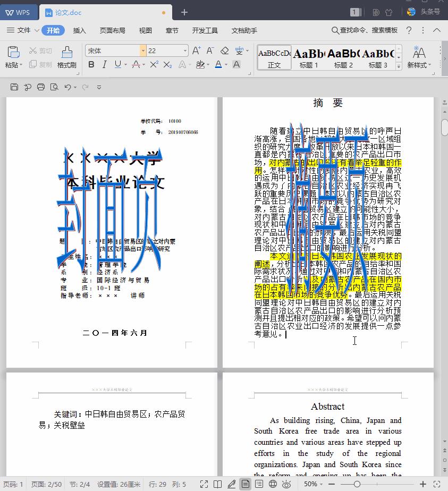Open eye protection mode in status bar
Screen dimensions: 448x491
click(286, 484)
